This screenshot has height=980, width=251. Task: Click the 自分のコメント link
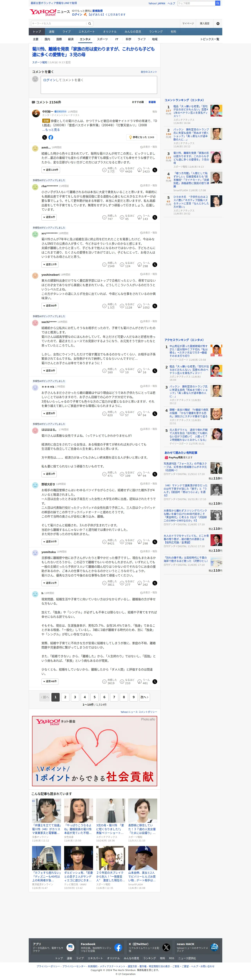point(149,72)
